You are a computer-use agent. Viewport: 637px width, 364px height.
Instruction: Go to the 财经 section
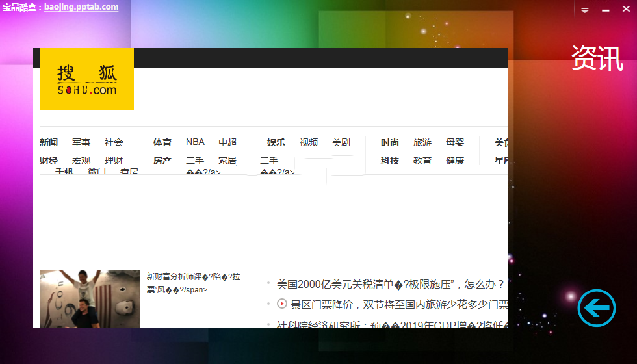pyautogui.click(x=49, y=161)
